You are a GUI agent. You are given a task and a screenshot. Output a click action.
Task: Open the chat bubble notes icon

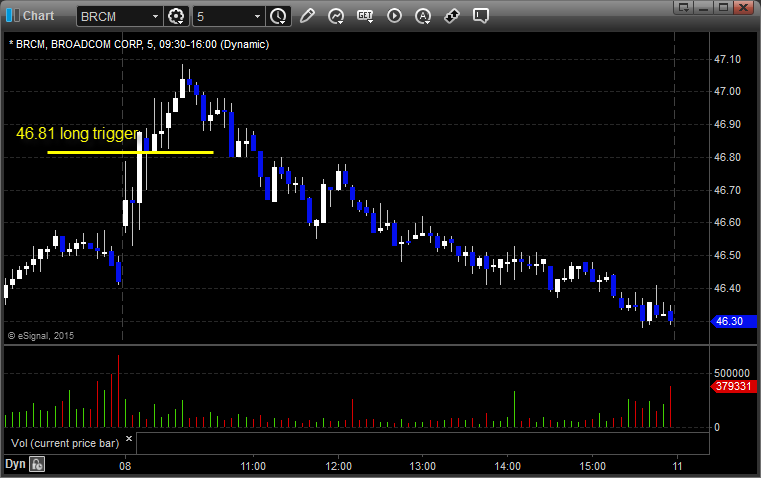click(x=481, y=16)
